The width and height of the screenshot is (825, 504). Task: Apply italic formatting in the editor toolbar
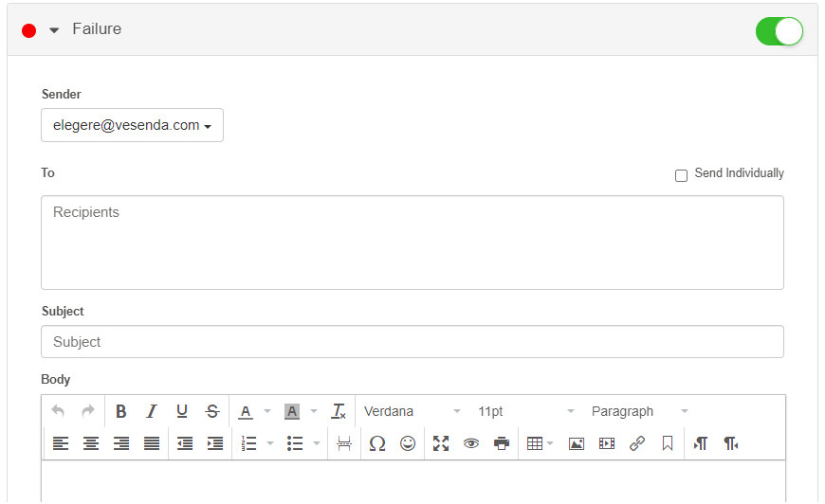152,411
